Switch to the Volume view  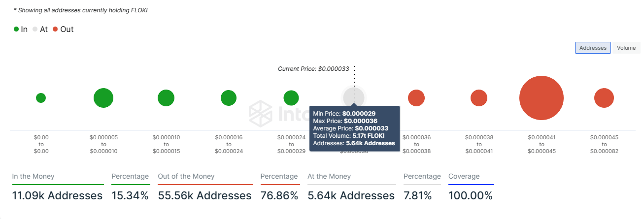click(x=626, y=48)
